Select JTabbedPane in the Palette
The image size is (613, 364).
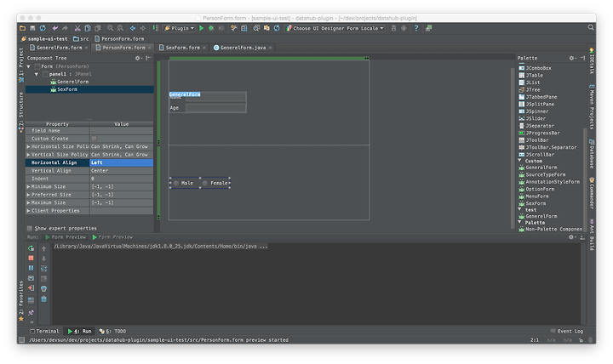click(538, 97)
